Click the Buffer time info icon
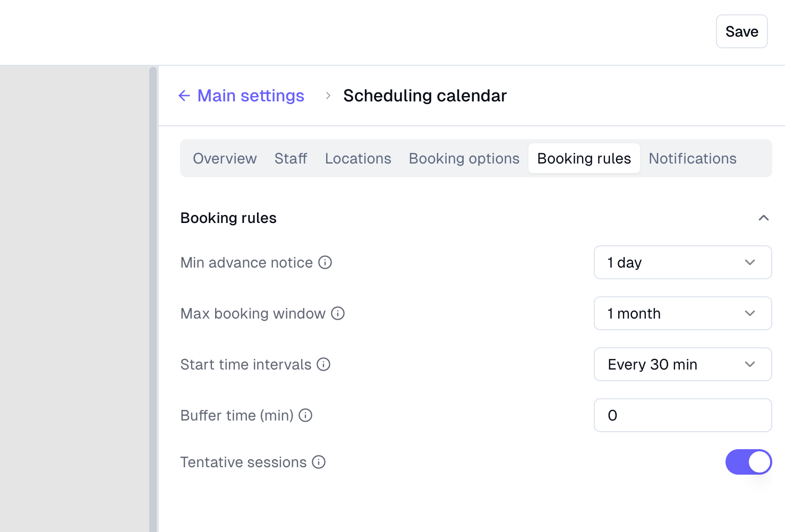 (x=305, y=415)
